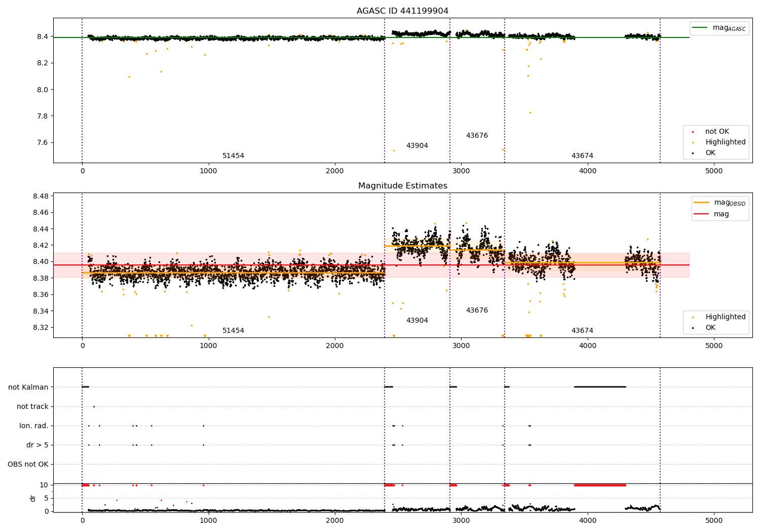Viewport: 760px width, 532px height.
Task: Select y-axis tick 8.34 on middle plot
Action: 40,311
